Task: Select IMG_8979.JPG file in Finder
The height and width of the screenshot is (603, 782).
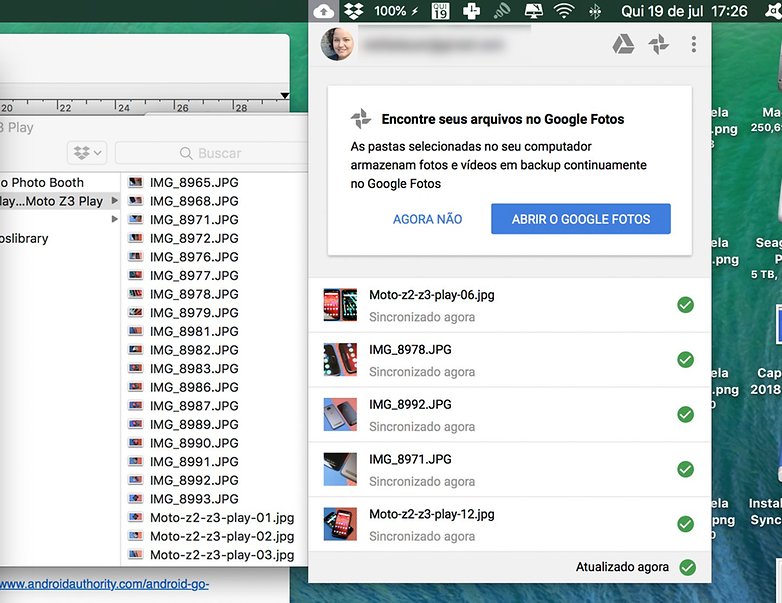Action: pos(194,312)
